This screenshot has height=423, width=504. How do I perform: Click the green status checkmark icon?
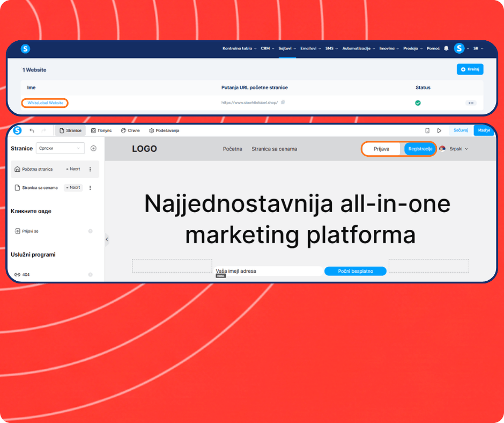418,103
